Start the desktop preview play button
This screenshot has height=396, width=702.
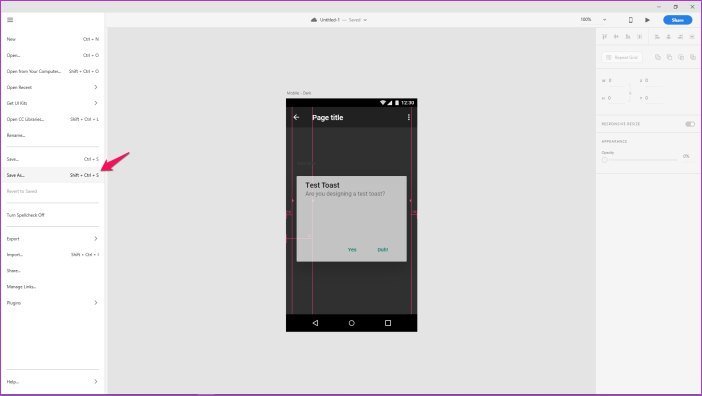647,20
